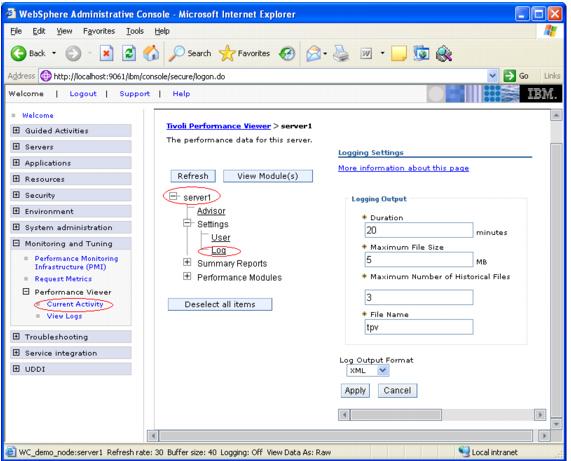Screen dimensions: 571x461
Task: Click the Refresh page toolbar icon
Action: [129, 54]
